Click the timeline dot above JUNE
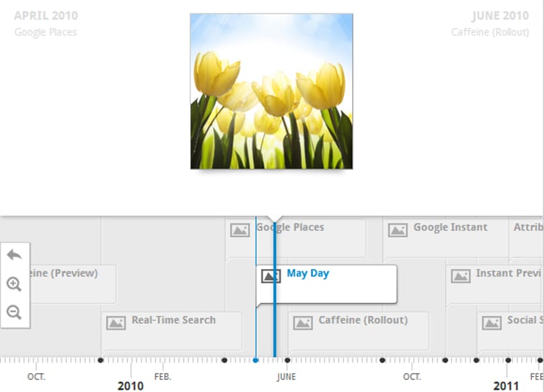 [x=287, y=360]
